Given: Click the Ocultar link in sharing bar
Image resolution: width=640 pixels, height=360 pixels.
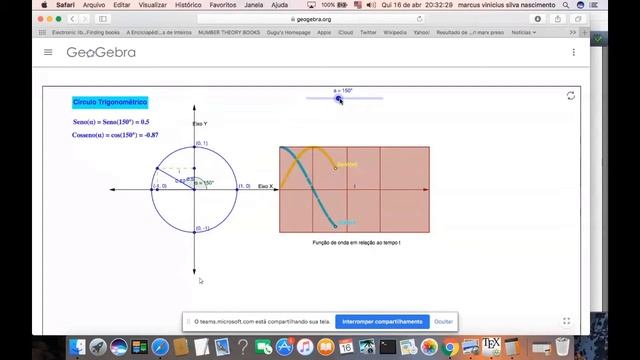Looking at the screenshot, I should pyautogui.click(x=443, y=322).
